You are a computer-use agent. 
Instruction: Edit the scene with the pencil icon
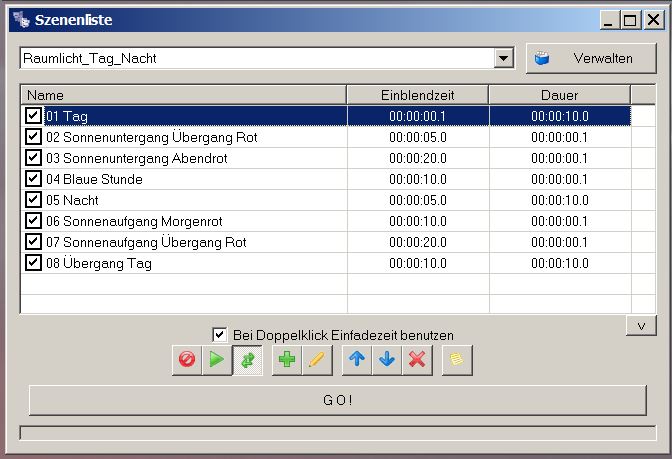(317, 360)
